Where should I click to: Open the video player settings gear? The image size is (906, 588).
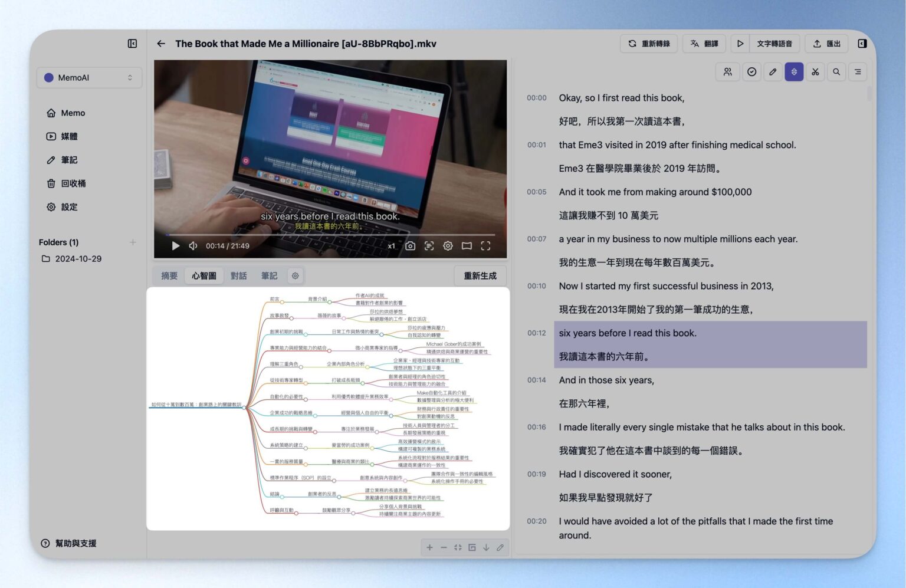click(448, 246)
